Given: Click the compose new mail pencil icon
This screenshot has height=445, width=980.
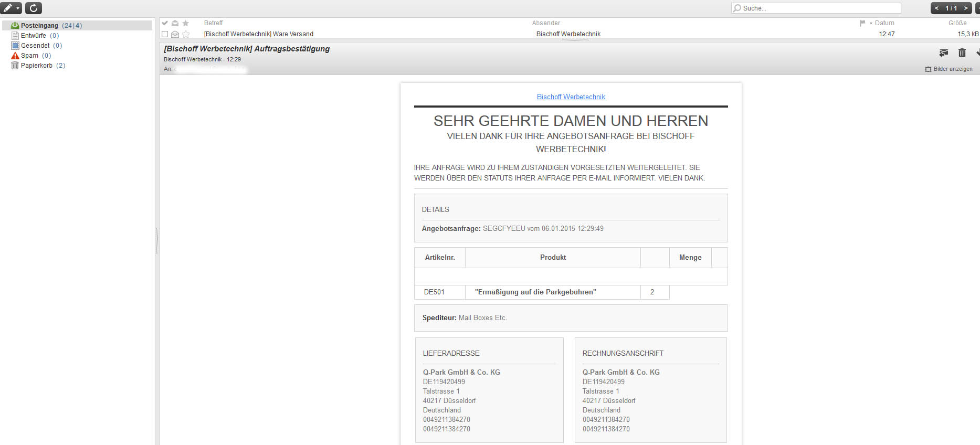Looking at the screenshot, I should pos(8,8).
